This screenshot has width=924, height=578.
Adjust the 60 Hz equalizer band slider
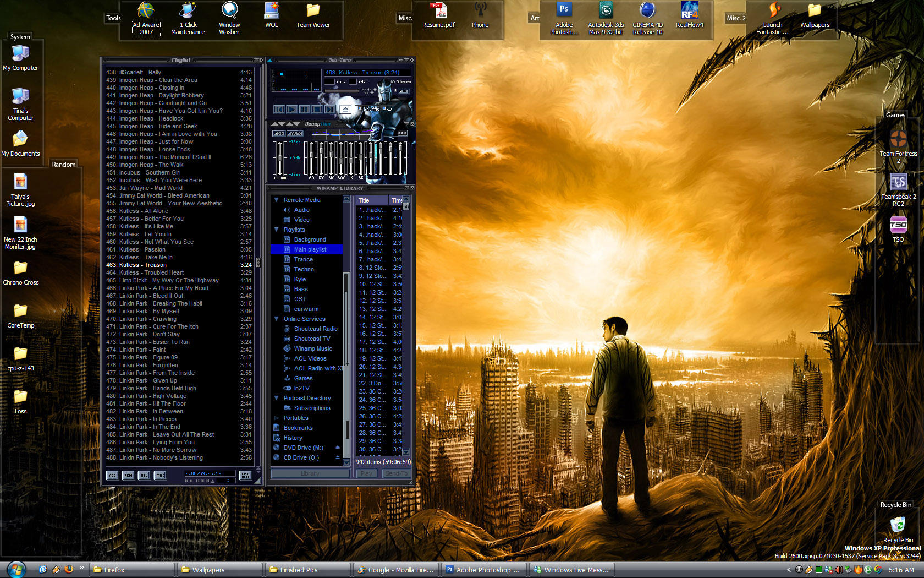tap(311, 158)
